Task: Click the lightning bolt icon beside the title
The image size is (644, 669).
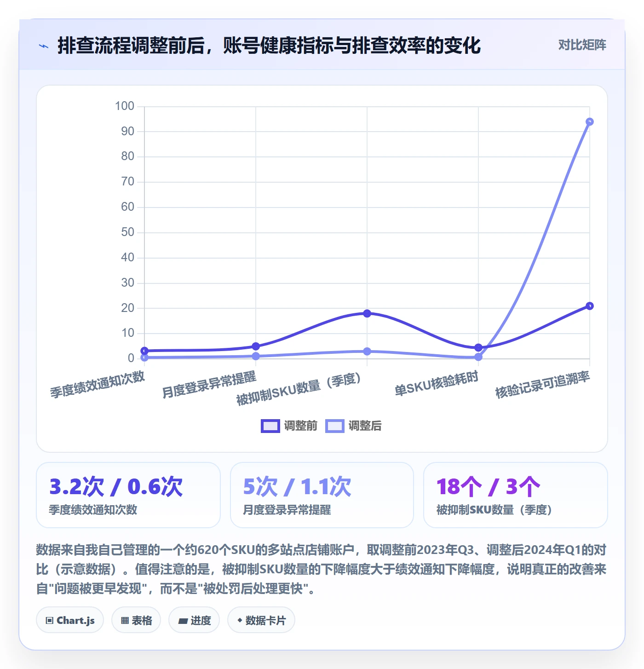Action: pyautogui.click(x=44, y=46)
